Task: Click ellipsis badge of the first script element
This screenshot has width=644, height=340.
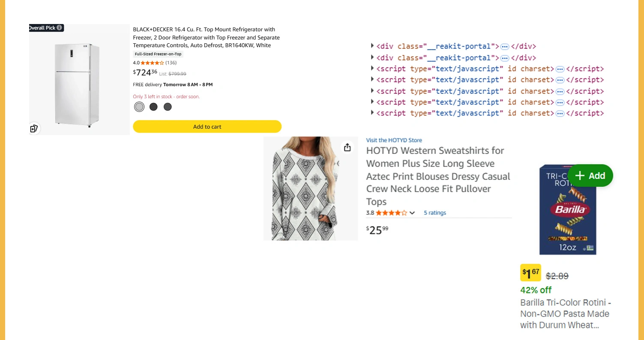Action: (x=560, y=69)
